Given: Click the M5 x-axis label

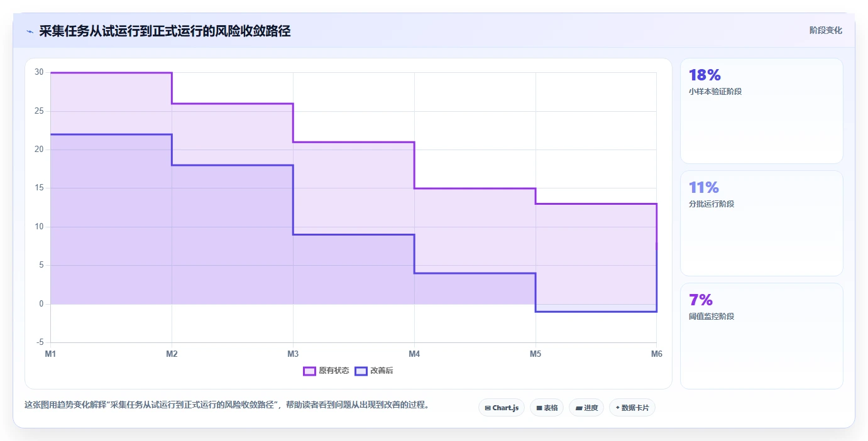Looking at the screenshot, I should pyautogui.click(x=536, y=354).
